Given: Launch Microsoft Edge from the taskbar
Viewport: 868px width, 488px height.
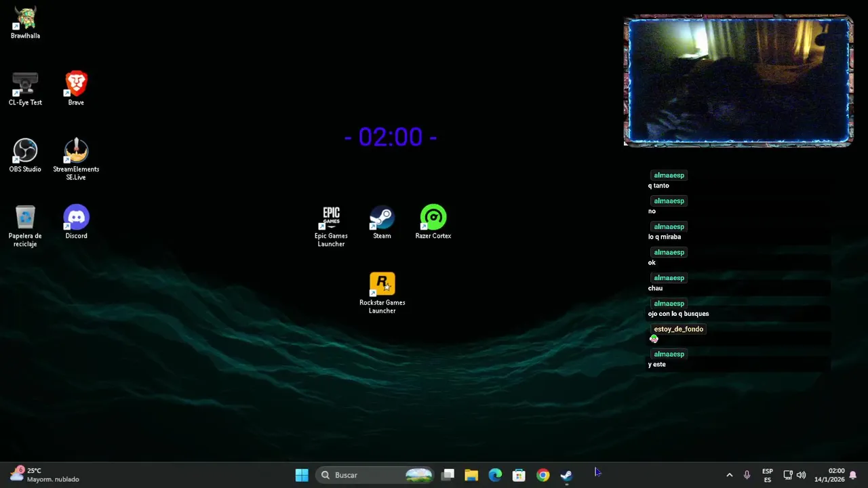Looking at the screenshot, I should [495, 475].
